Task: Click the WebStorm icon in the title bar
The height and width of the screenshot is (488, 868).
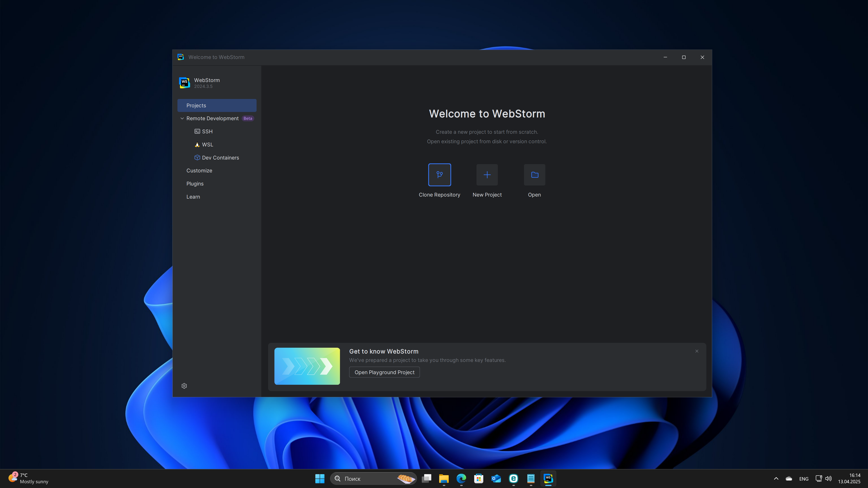Action: pos(181,57)
